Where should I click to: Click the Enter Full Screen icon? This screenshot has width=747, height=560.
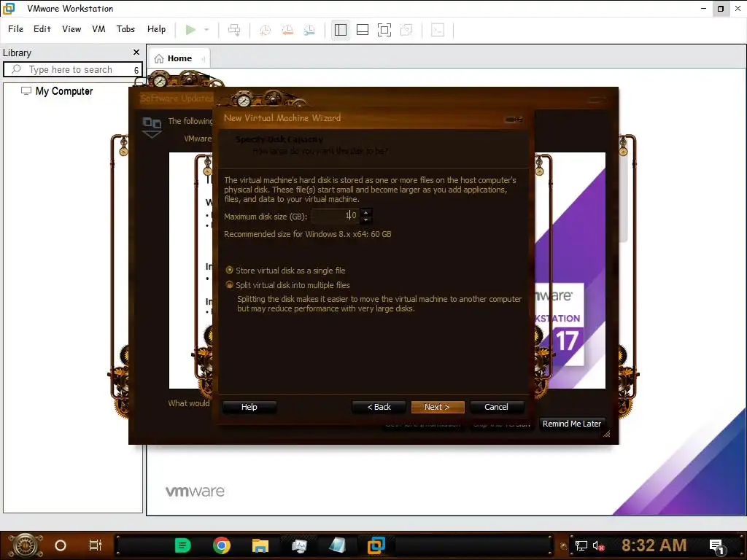click(x=384, y=30)
